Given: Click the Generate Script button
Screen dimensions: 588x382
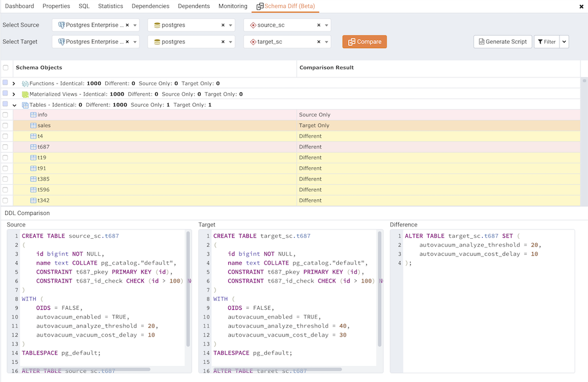Looking at the screenshot, I should point(502,42).
